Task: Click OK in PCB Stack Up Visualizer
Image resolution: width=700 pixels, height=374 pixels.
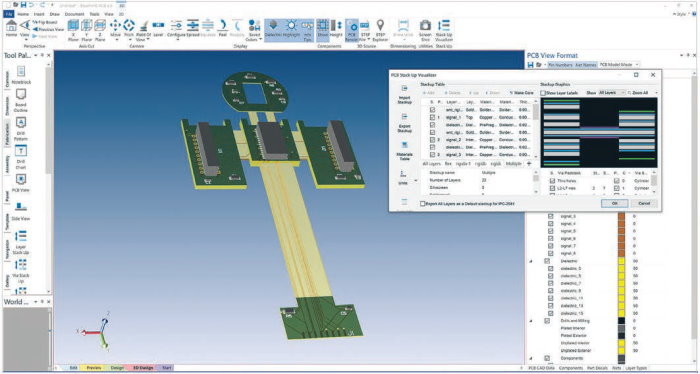Action: (614, 204)
